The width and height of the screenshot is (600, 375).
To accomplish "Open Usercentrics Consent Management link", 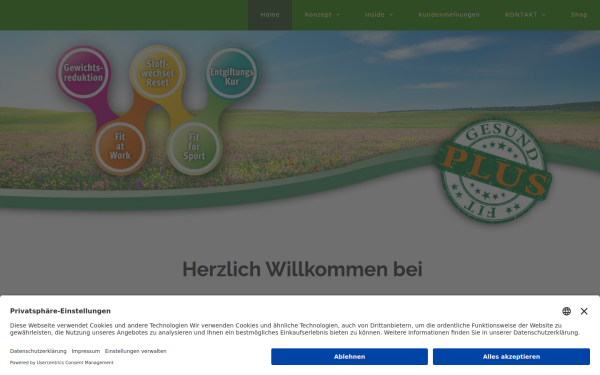I will 75,363.
